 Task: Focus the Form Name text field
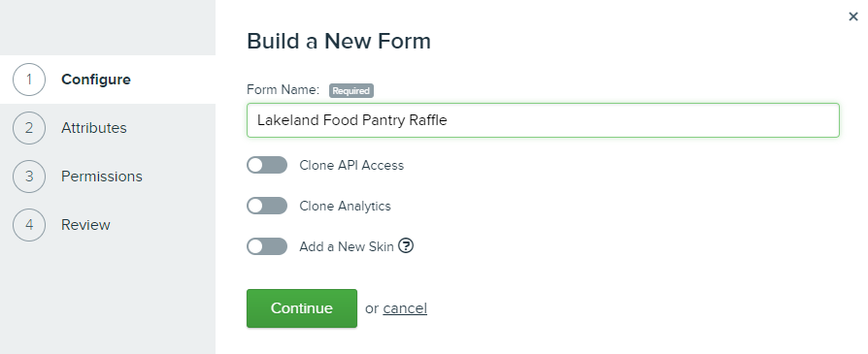543,120
